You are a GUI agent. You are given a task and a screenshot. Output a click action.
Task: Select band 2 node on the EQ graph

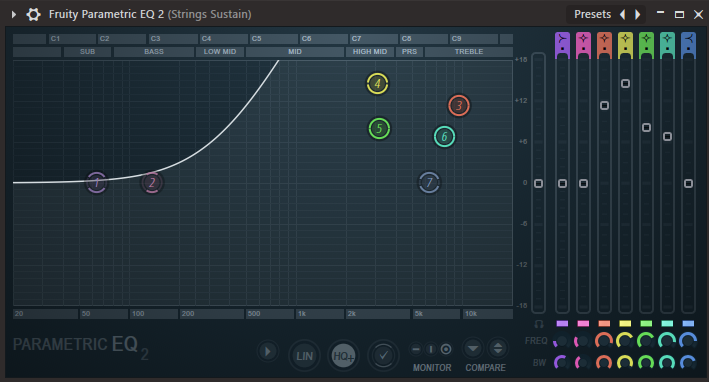point(152,183)
